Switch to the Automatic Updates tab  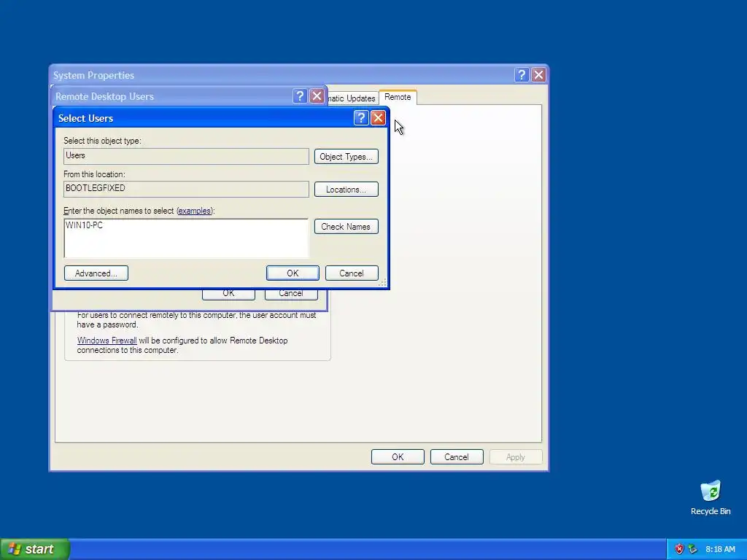pos(352,98)
